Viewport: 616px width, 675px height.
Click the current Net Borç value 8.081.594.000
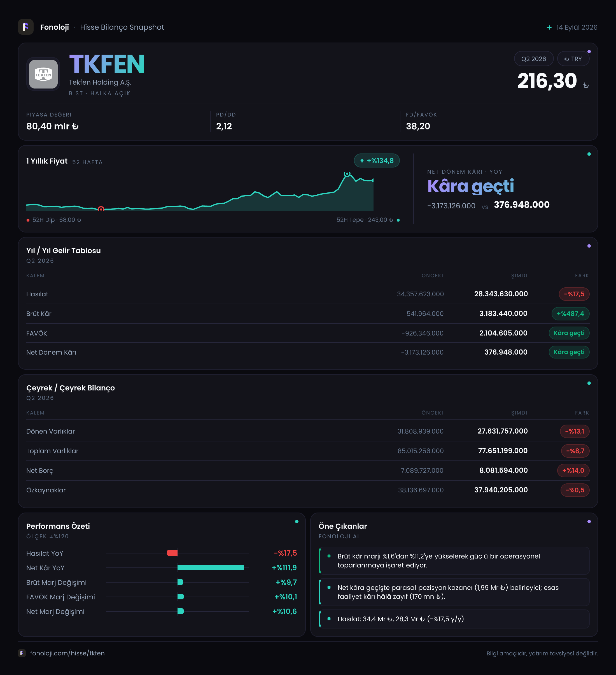tap(503, 471)
